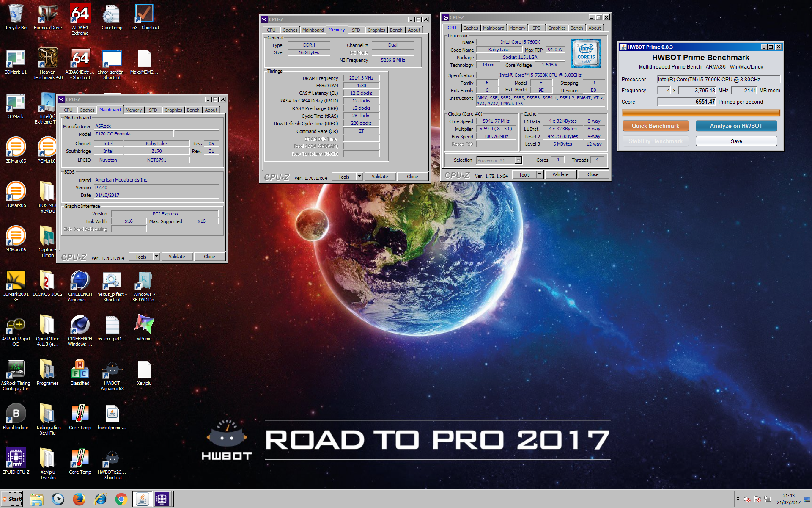Switch to CPU tab in Mainboard CPU-Z window
This screenshot has height=508, width=812.
tap(69, 110)
